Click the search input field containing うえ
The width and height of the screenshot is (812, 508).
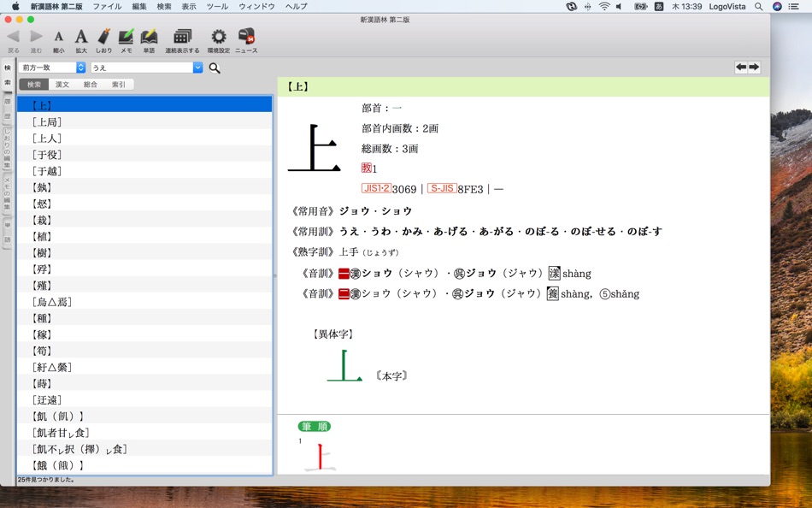[x=142, y=68]
